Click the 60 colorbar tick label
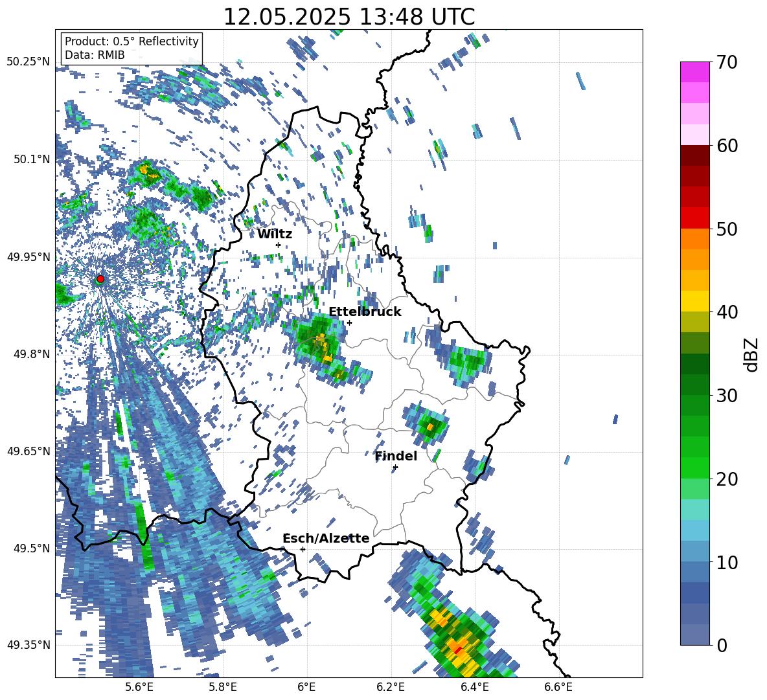The image size is (767, 700). (x=727, y=146)
